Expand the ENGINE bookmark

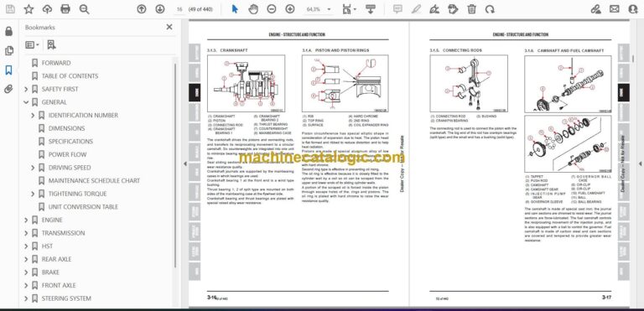26,220
